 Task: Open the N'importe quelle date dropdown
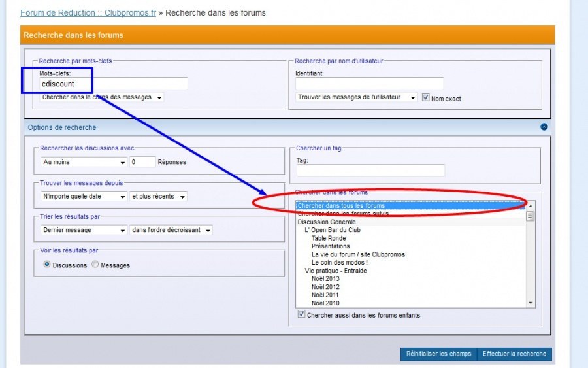pyautogui.click(x=84, y=196)
